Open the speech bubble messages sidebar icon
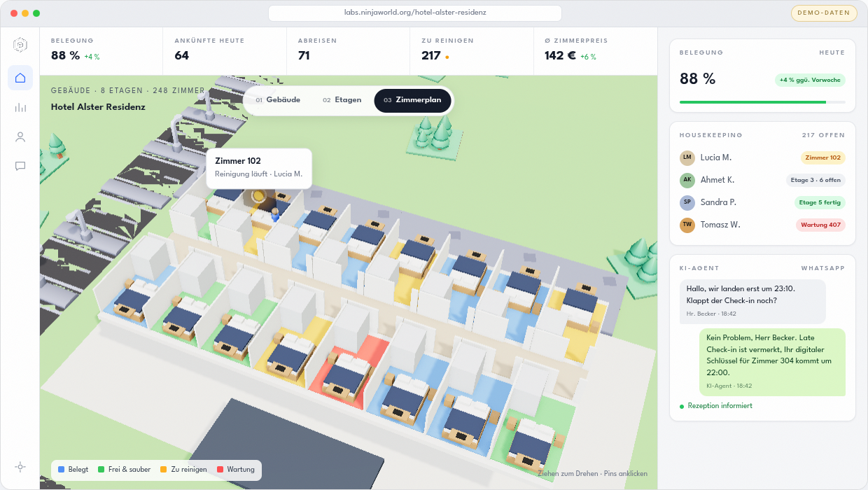The height and width of the screenshot is (490, 868). click(20, 166)
